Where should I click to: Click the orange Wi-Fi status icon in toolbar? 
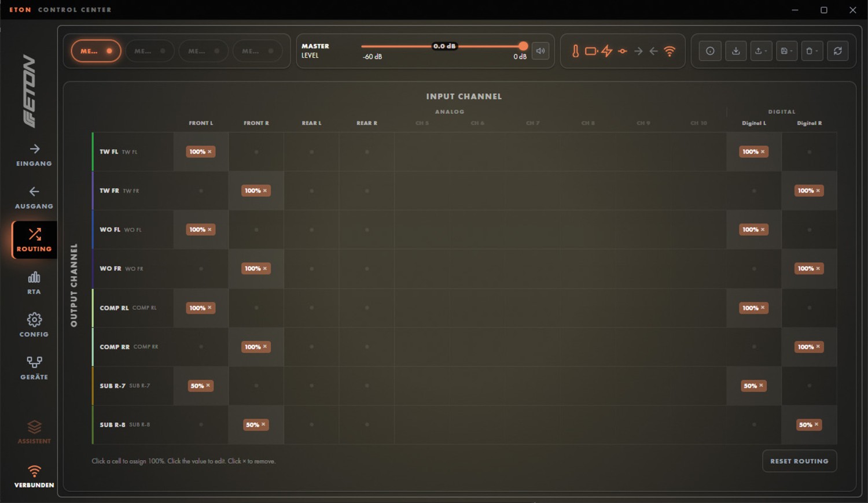(670, 51)
